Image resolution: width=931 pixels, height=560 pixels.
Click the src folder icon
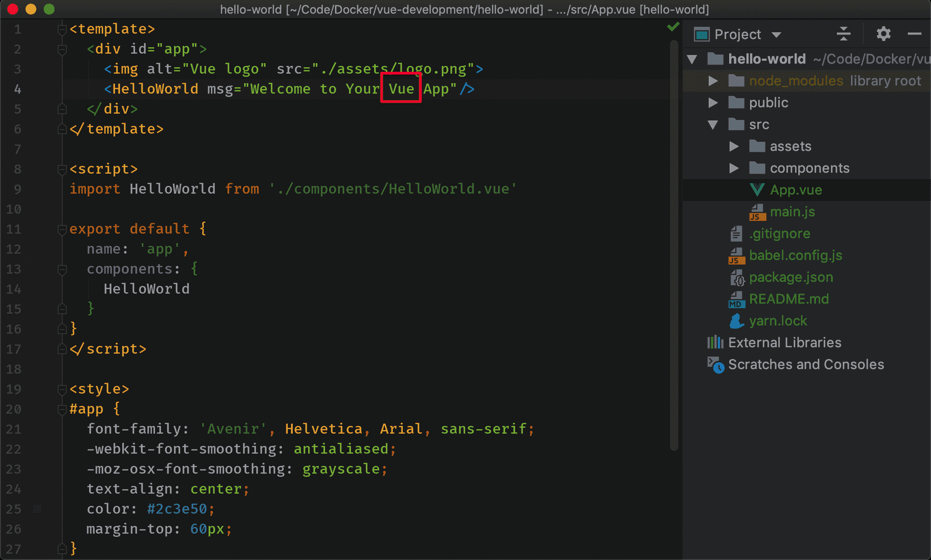(736, 124)
